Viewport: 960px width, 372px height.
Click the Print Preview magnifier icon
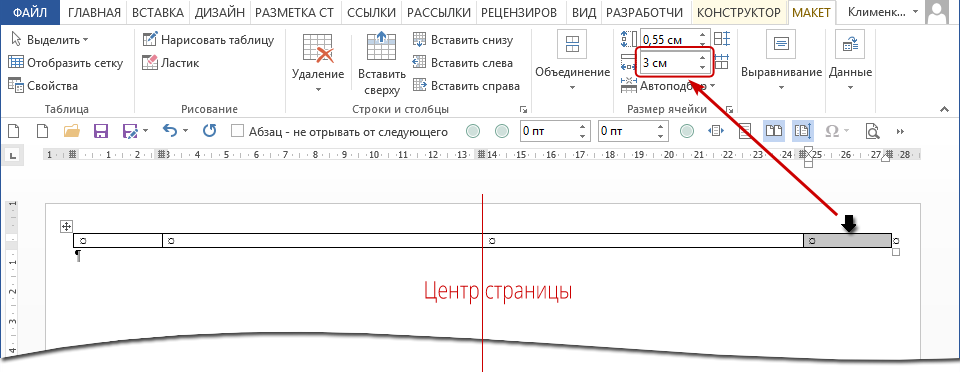pos(872,131)
